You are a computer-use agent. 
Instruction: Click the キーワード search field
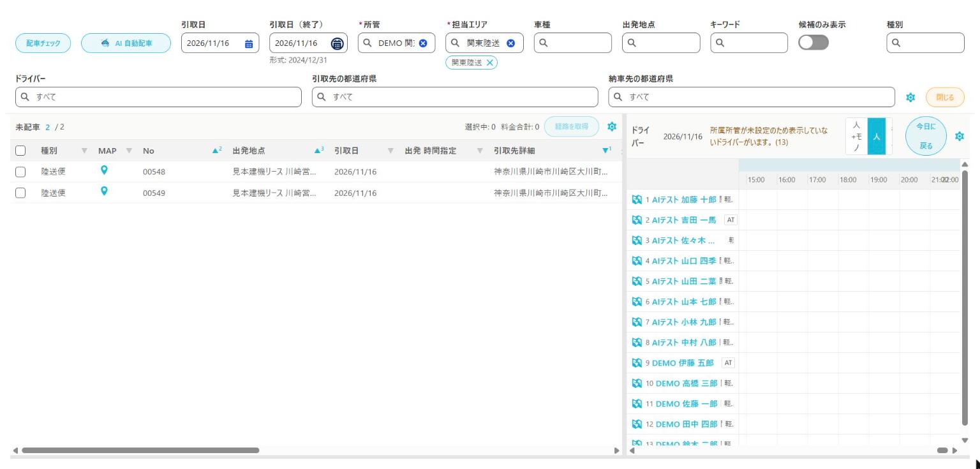[x=748, y=43]
